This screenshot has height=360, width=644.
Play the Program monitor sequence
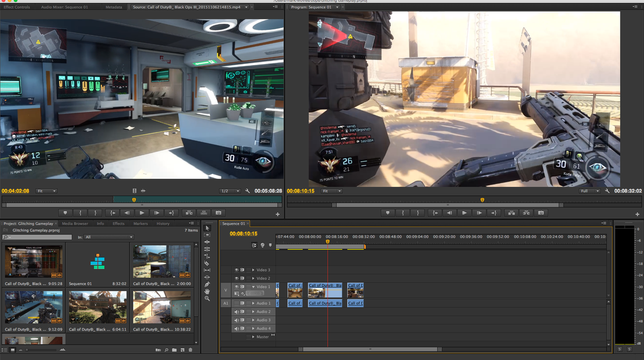coord(465,213)
